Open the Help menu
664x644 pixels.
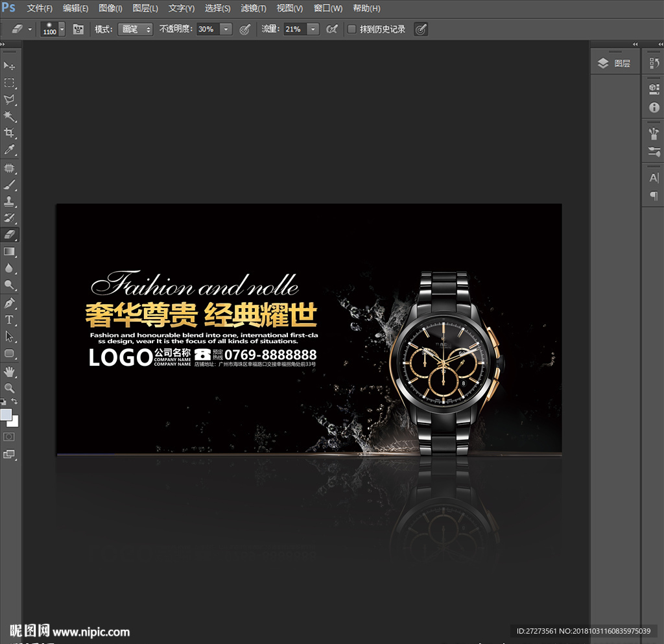(x=367, y=8)
